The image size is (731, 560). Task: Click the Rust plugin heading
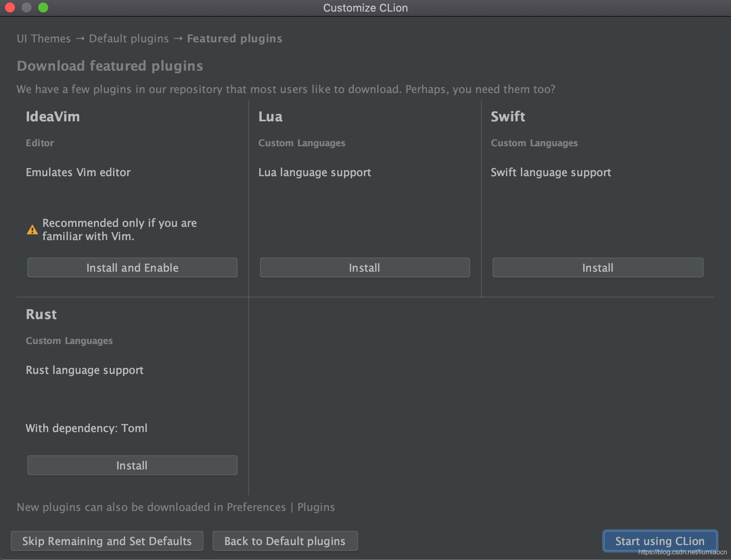click(x=41, y=314)
